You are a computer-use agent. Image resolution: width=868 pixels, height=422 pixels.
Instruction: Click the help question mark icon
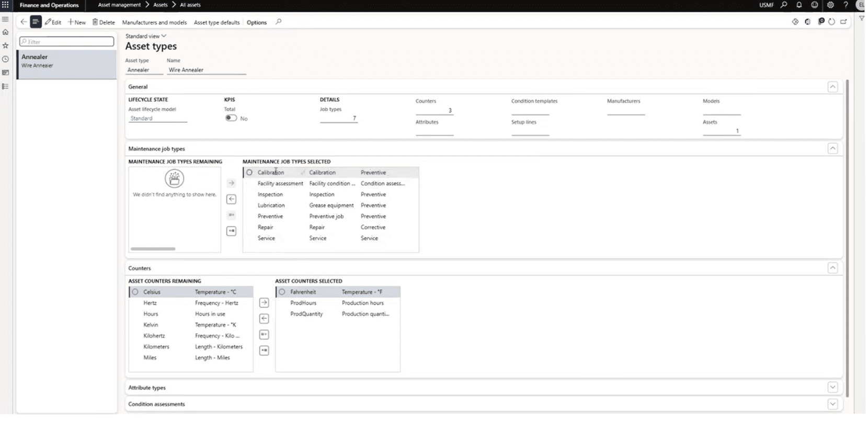(846, 5)
